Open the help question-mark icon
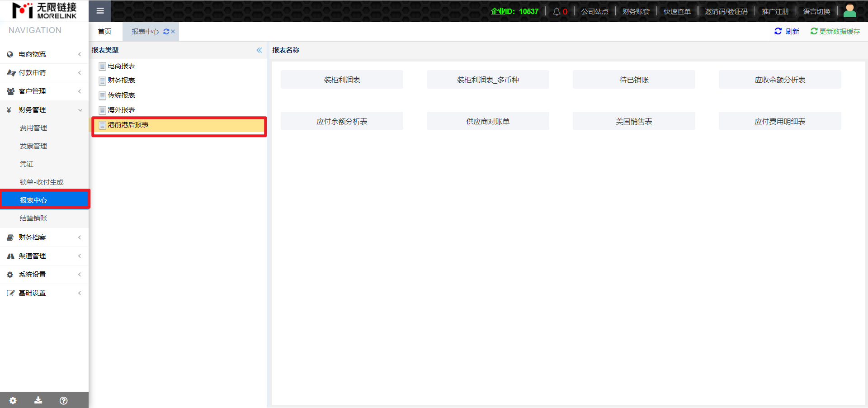868x408 pixels. [64, 400]
